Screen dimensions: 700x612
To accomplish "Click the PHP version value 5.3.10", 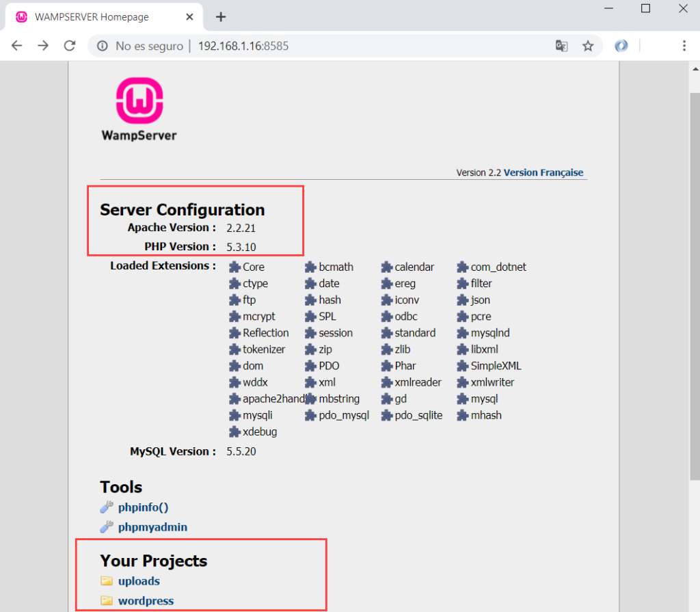I will coord(241,247).
